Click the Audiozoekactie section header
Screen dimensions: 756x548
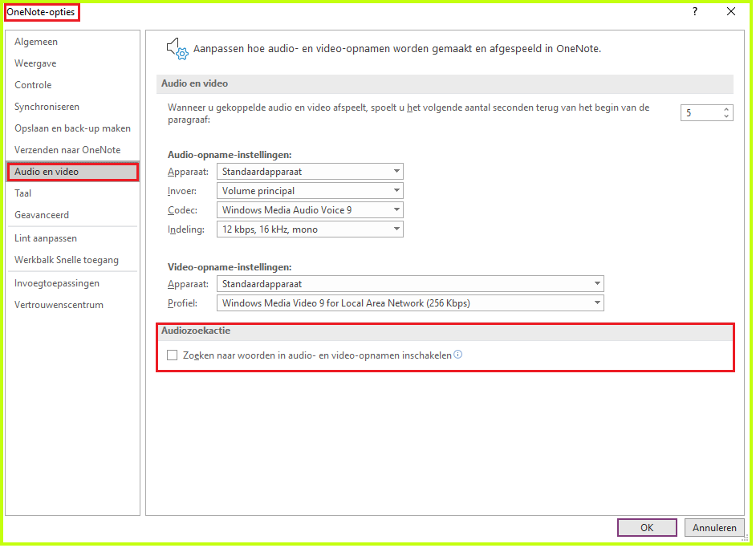(x=197, y=331)
